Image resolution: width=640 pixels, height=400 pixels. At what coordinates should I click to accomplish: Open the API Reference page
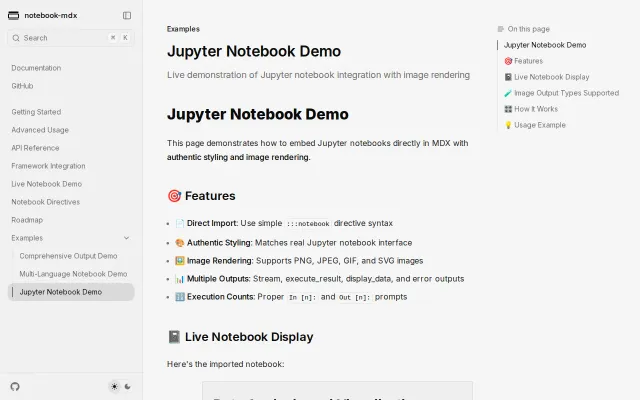point(36,148)
